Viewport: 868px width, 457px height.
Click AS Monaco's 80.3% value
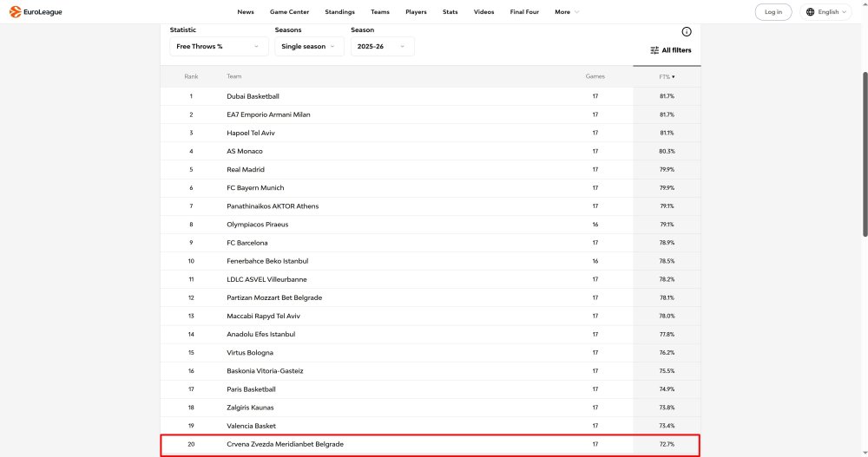[x=667, y=151]
